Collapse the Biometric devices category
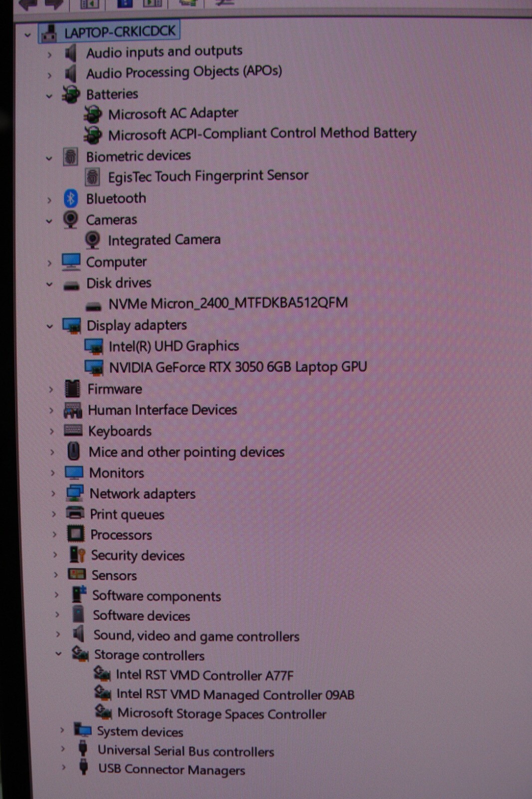This screenshot has height=799, width=532. click(x=49, y=158)
